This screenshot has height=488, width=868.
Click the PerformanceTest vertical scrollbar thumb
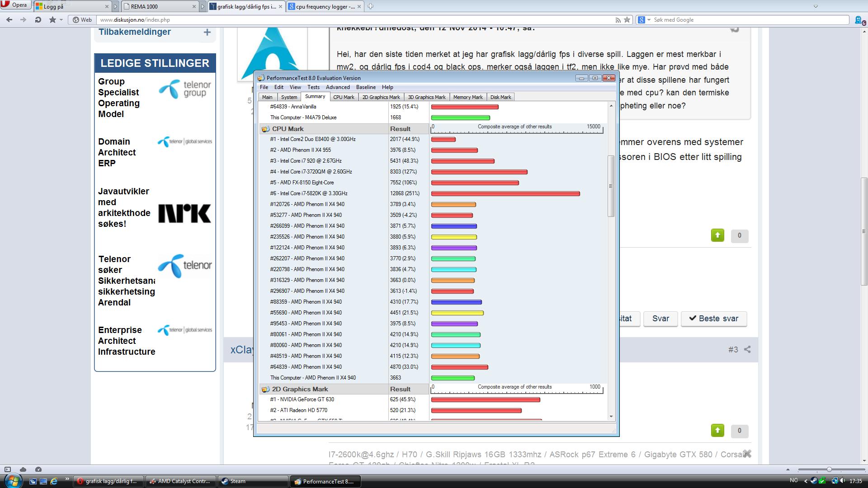pyautogui.click(x=611, y=186)
